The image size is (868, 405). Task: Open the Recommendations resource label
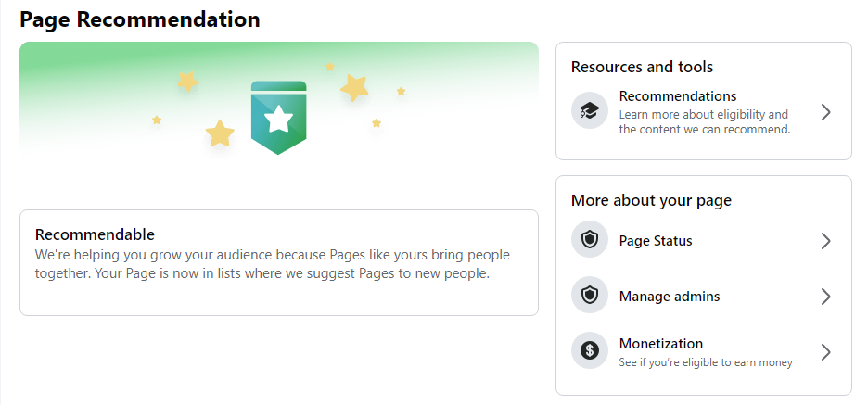click(678, 96)
